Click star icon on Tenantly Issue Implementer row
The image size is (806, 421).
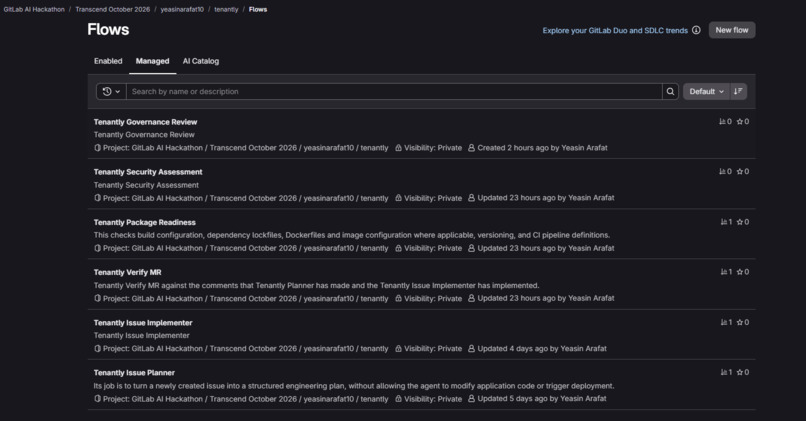tap(740, 322)
